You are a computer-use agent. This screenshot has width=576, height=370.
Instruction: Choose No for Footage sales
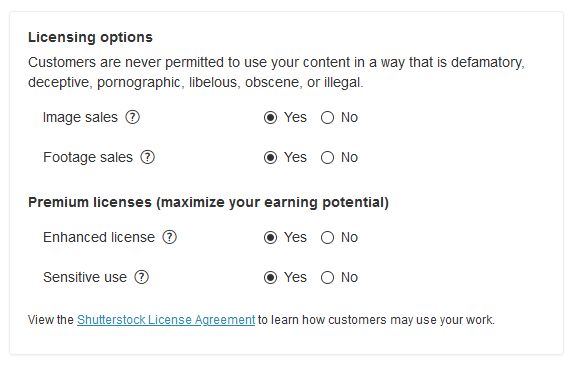pos(327,158)
